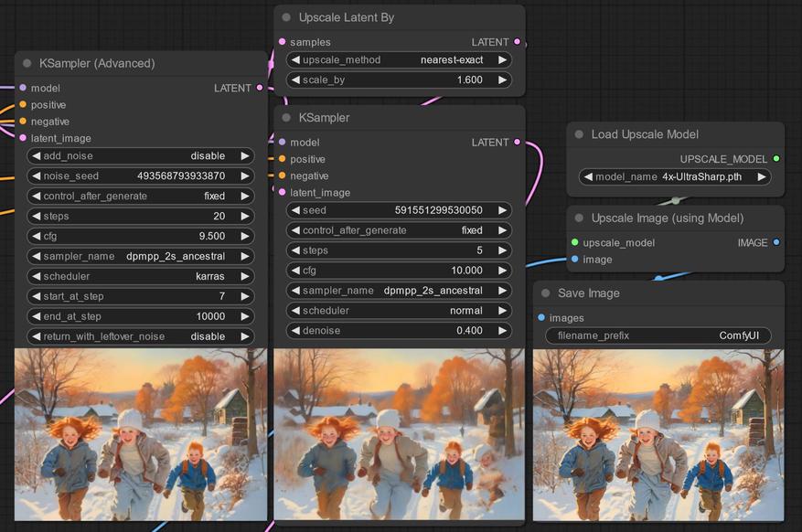Increase steps 20 using right arrow
The height and width of the screenshot is (532, 802).
(x=245, y=216)
